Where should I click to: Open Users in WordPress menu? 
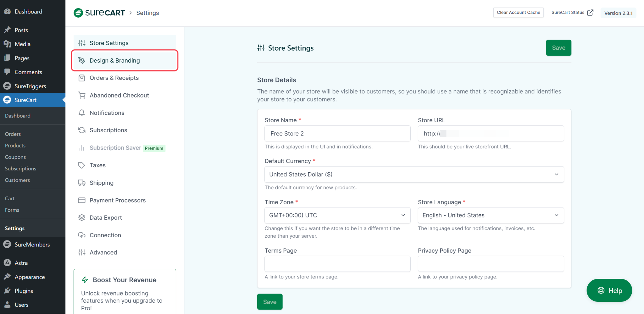(x=33, y=305)
